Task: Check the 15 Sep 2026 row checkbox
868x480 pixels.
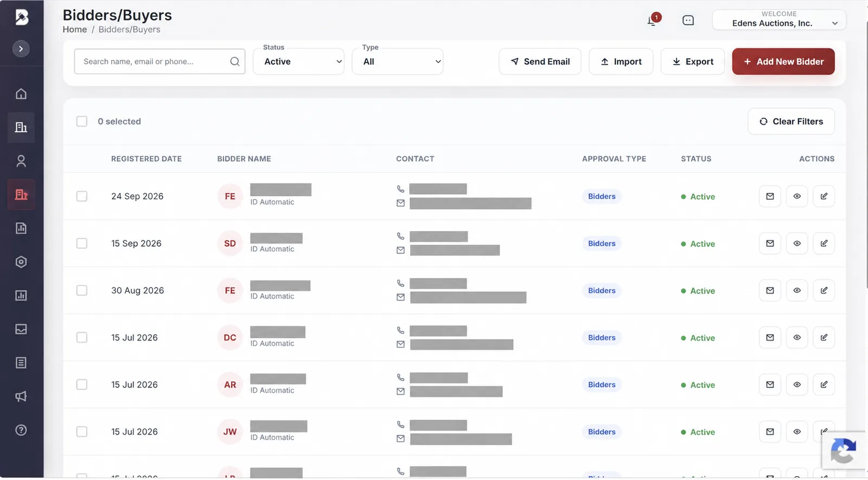Action: pyautogui.click(x=82, y=244)
